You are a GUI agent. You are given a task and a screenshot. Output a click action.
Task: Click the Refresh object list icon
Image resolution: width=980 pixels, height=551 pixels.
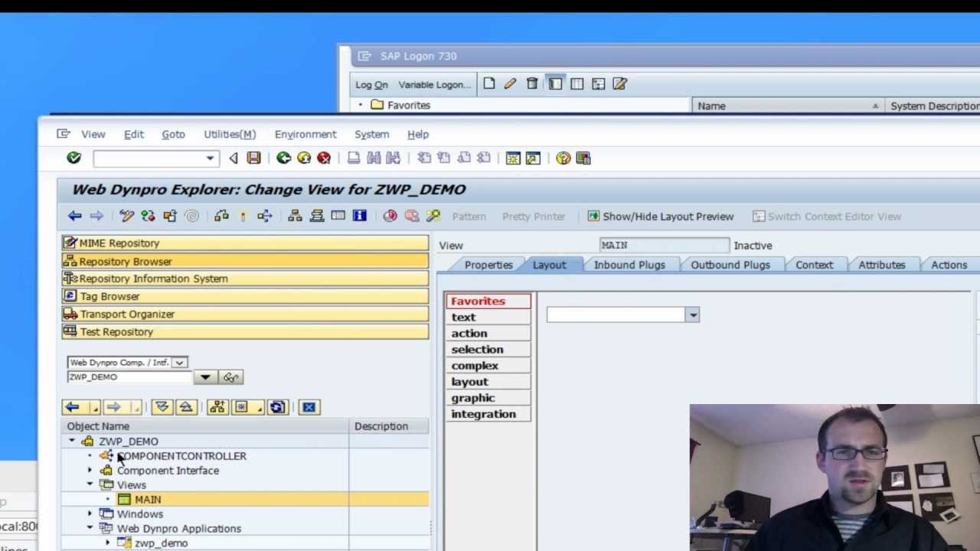277,407
